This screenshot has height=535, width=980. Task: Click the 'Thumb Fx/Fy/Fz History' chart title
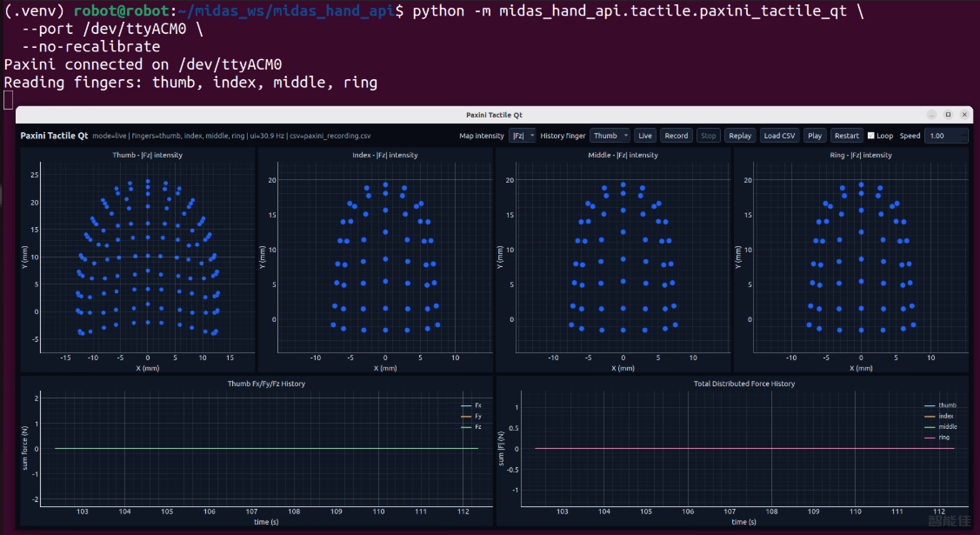(266, 384)
